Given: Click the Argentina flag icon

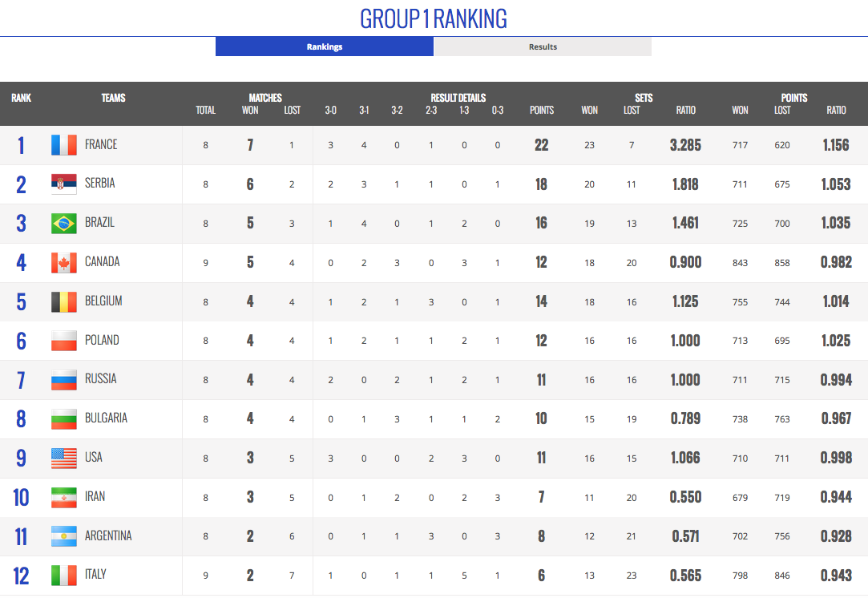Looking at the screenshot, I should [x=63, y=536].
